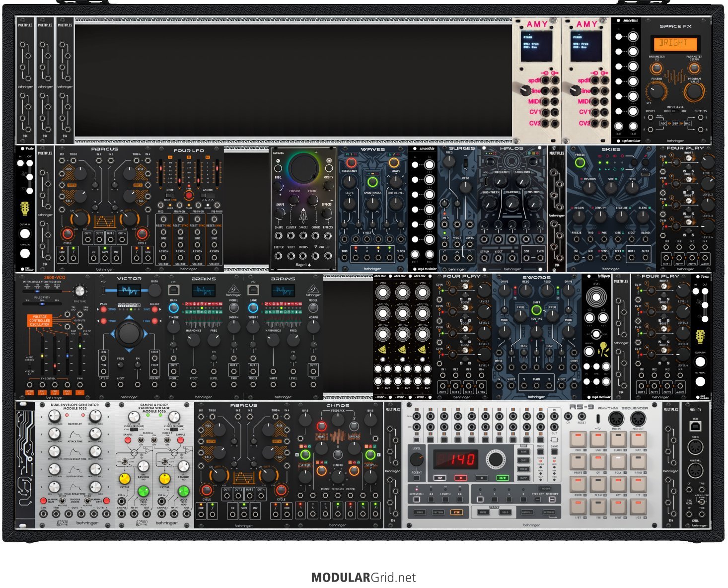Click the Program/Value knob on Space FX
This screenshot has height=588, width=728.
pos(694,92)
